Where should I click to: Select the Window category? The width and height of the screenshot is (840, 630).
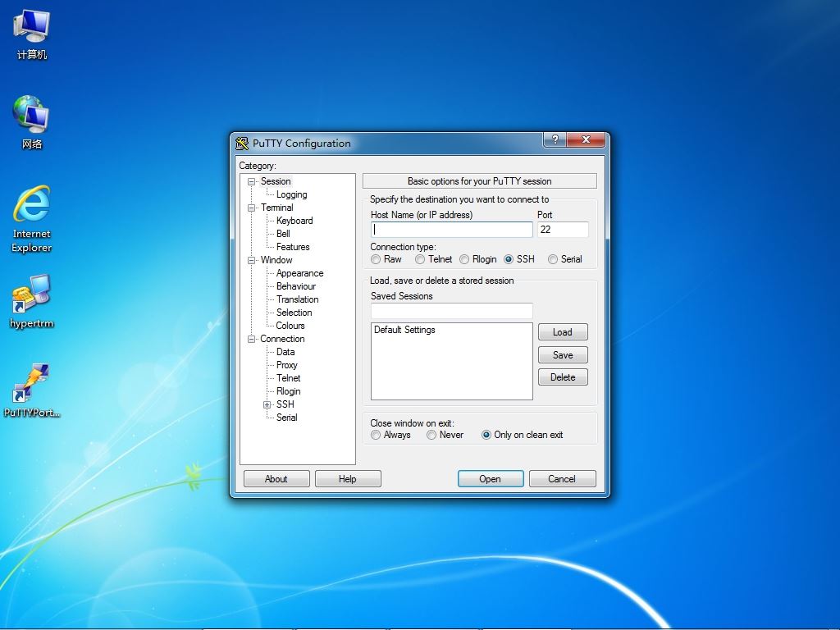[276, 260]
